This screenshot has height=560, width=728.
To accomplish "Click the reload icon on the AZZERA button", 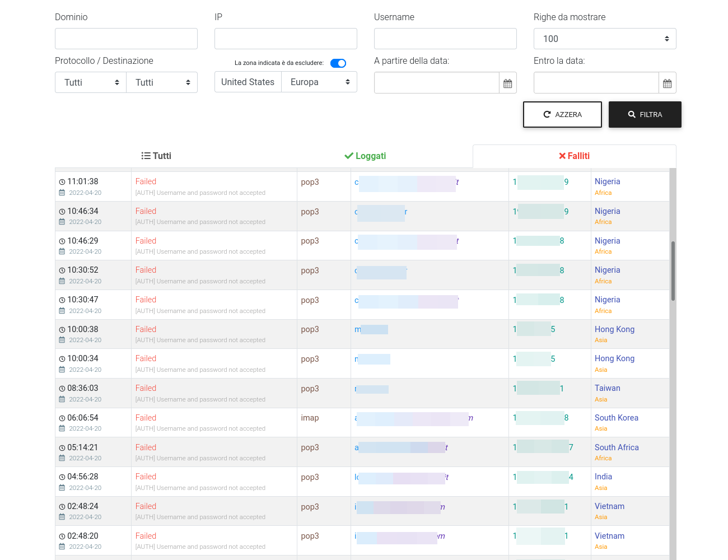I will 547,114.
